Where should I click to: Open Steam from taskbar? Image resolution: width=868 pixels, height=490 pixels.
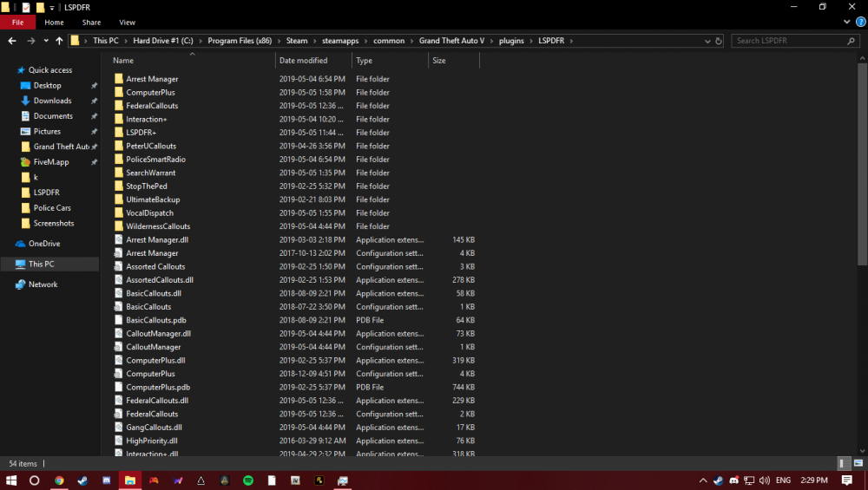pos(82,480)
